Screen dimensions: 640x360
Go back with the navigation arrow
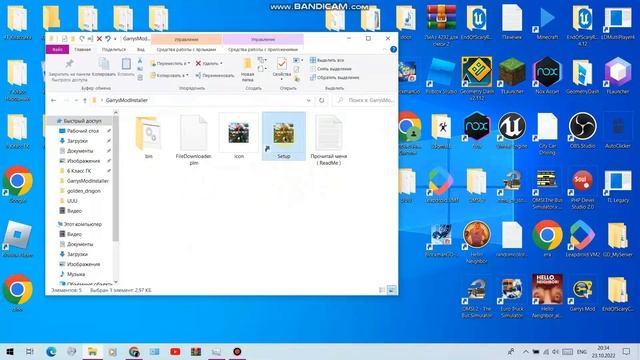click(x=53, y=100)
